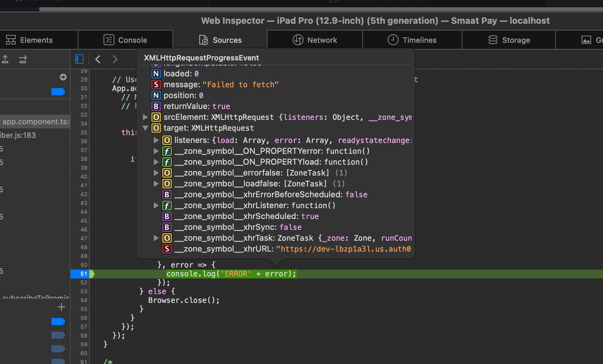
Task: Click the O object icon beside loadfalse
Action: (167, 184)
